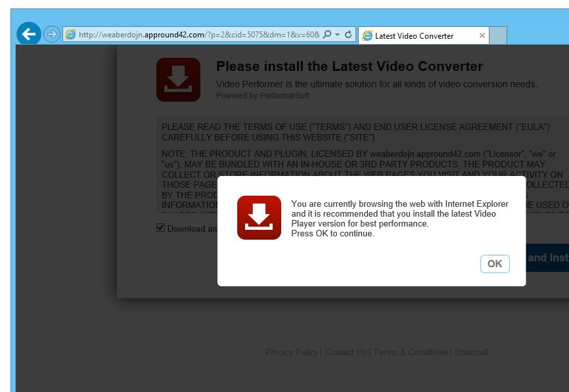This screenshot has height=392, width=569.
Task: Open the Privacy Policy link
Action: (x=292, y=352)
